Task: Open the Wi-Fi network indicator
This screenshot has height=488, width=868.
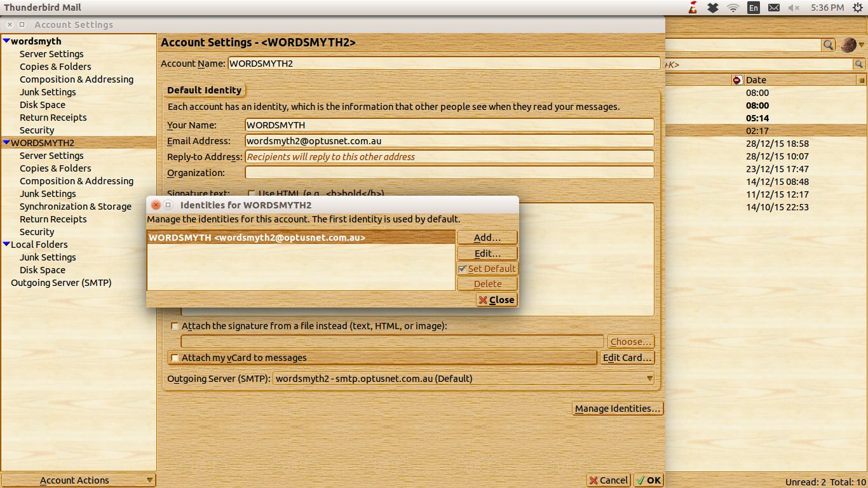Action: point(733,8)
